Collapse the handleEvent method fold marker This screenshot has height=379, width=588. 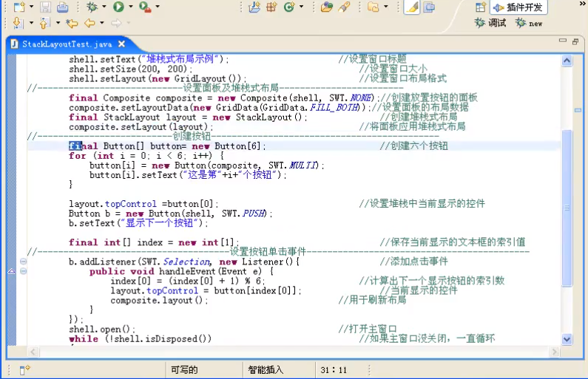tap(23, 271)
